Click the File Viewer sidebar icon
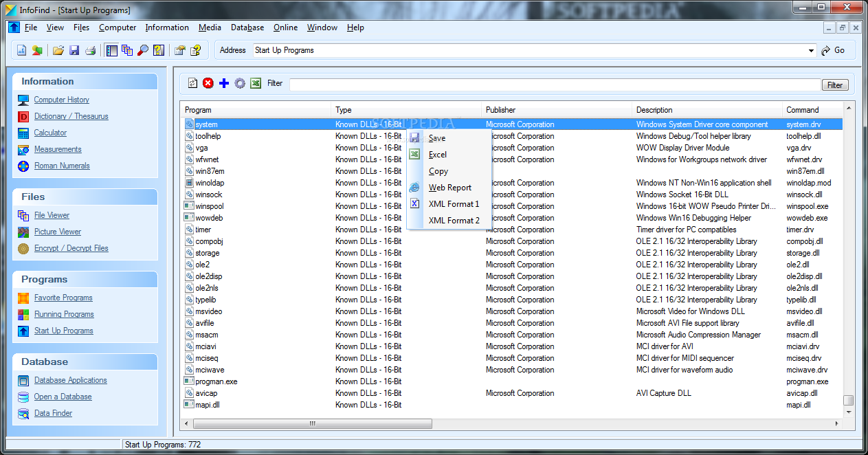The image size is (868, 455). coord(23,215)
